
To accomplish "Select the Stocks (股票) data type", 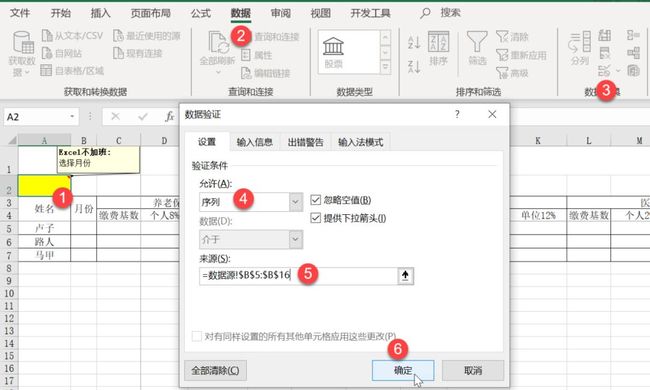I will click(333, 53).
